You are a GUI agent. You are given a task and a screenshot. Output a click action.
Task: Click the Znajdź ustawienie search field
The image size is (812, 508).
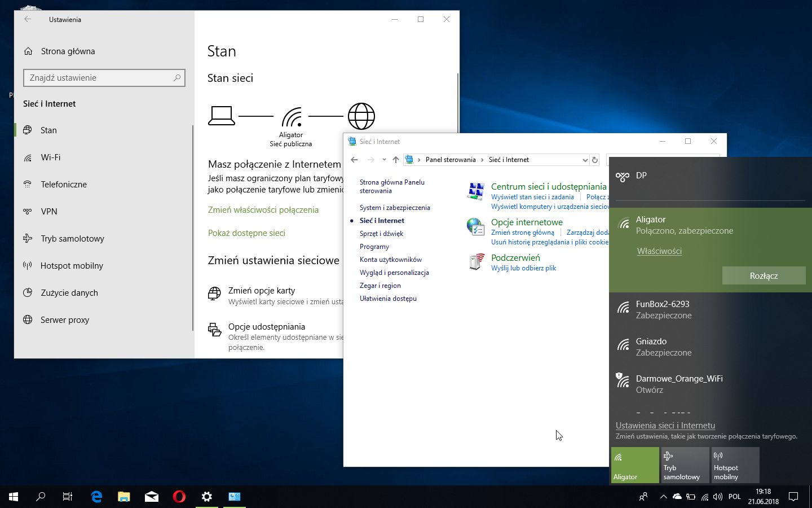99,78
